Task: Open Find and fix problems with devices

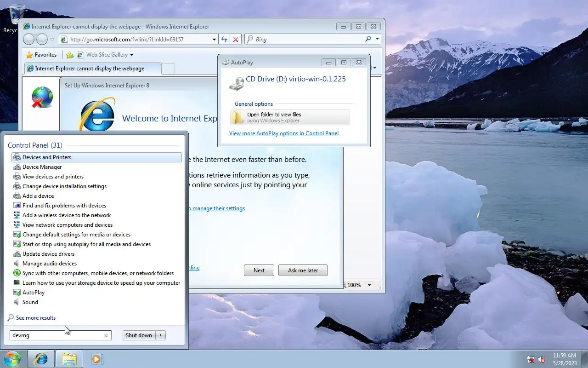Action: pyautogui.click(x=96, y=206)
